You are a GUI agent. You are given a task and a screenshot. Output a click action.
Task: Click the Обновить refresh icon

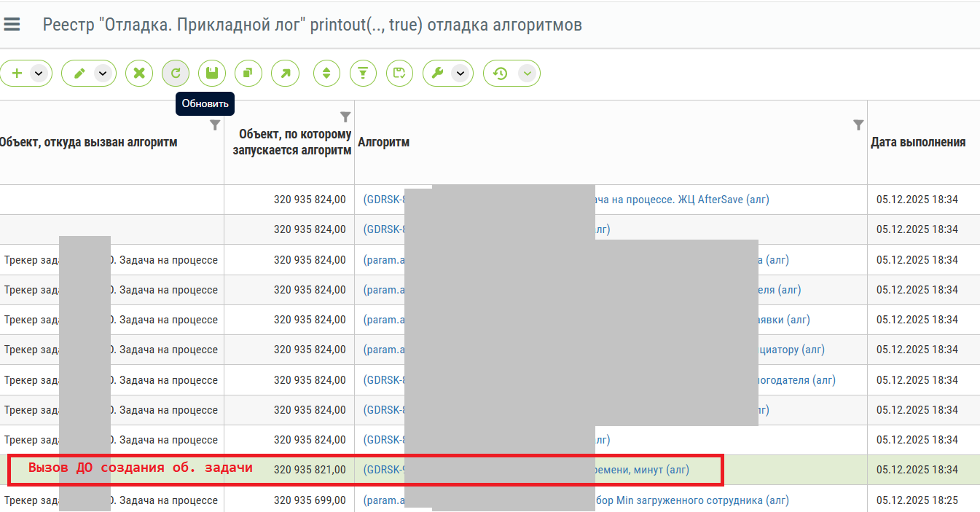click(176, 73)
